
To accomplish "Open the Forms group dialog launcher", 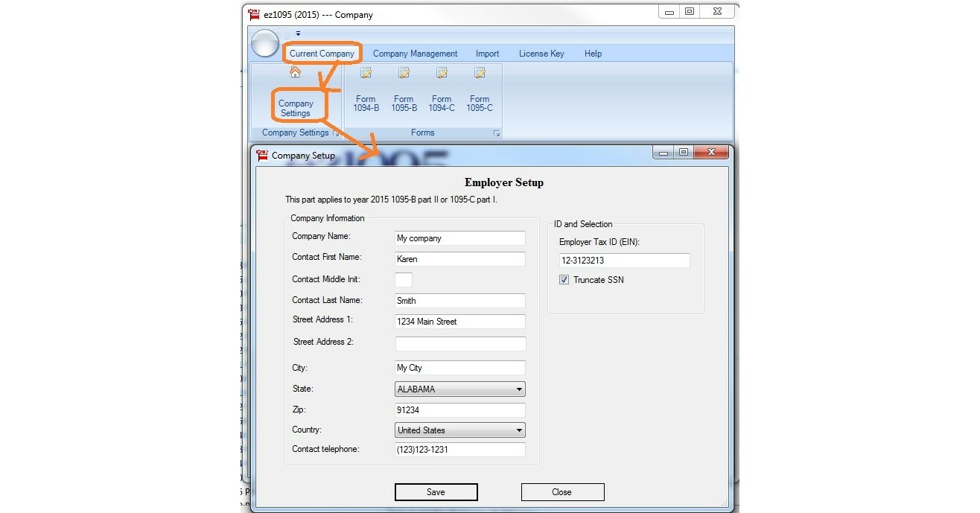I will 496,133.
